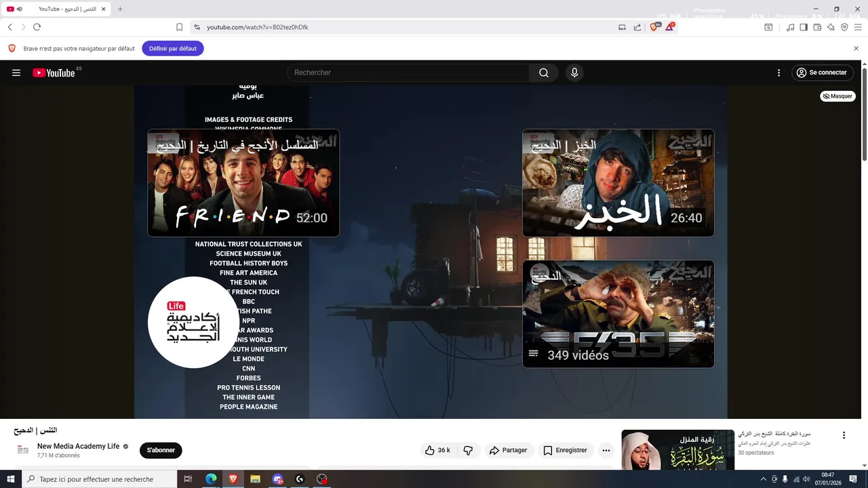Dislike the video with thumbs-down
The image size is (868, 488).
(x=468, y=450)
